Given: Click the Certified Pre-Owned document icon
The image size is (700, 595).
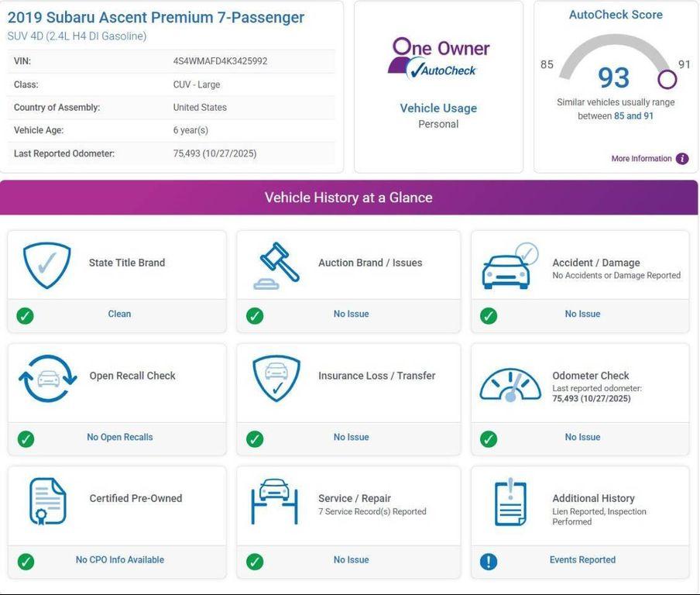Looking at the screenshot, I should click(47, 500).
